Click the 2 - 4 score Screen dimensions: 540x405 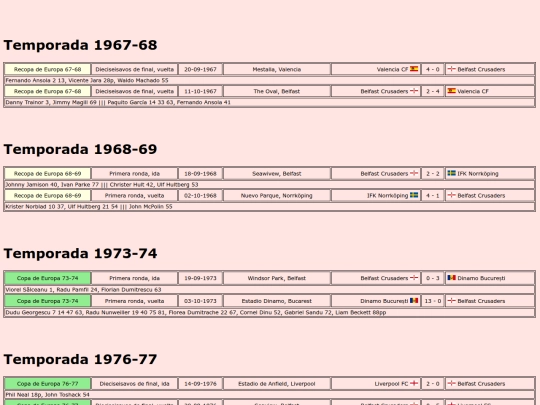coord(433,91)
